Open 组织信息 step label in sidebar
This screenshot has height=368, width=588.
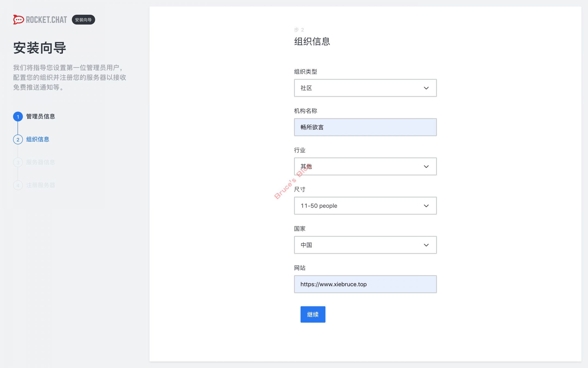point(38,139)
